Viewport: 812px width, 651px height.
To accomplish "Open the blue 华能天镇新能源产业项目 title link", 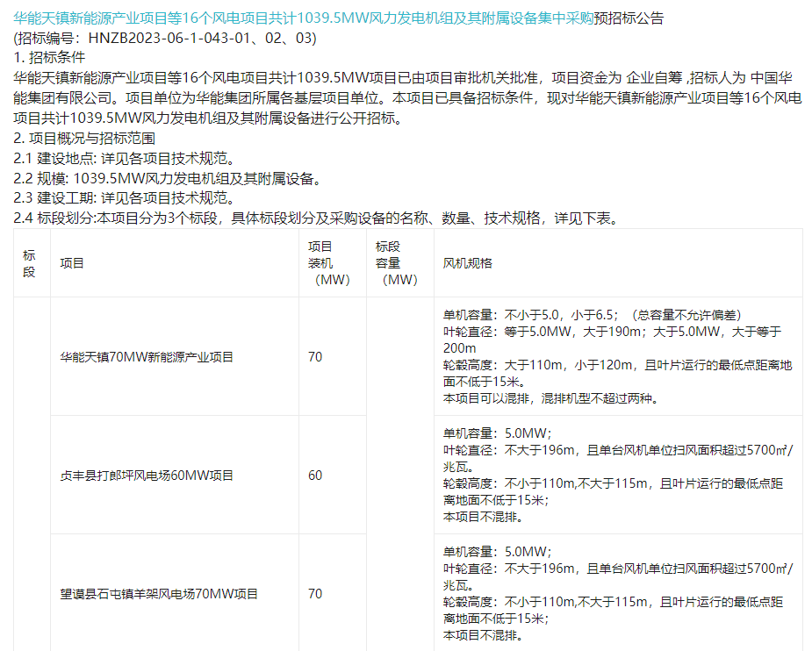I will point(304,18).
